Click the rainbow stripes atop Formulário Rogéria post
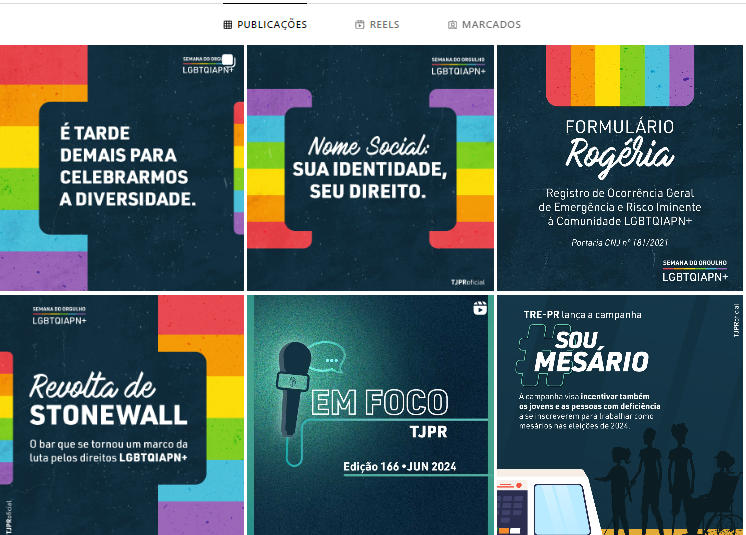Screen dimensions: 746x535 pyautogui.click(x=620, y=75)
